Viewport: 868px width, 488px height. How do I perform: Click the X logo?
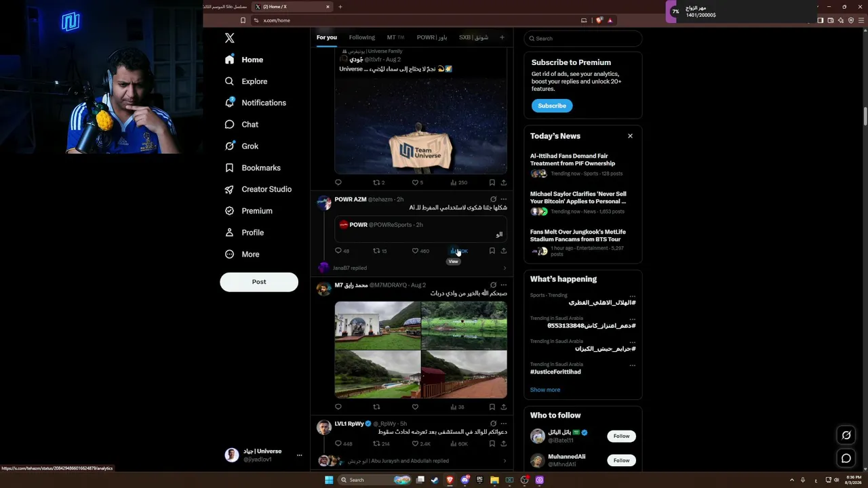[x=230, y=39]
